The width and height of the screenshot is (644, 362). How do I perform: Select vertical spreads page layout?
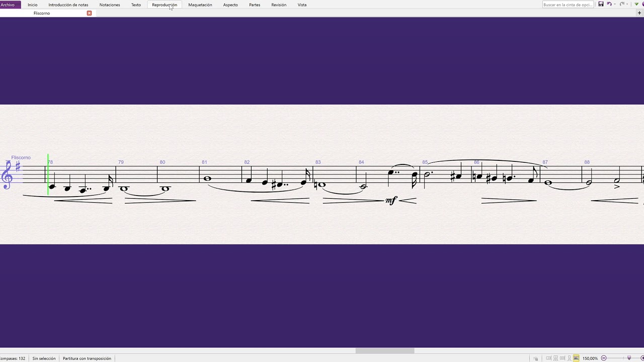556,358
